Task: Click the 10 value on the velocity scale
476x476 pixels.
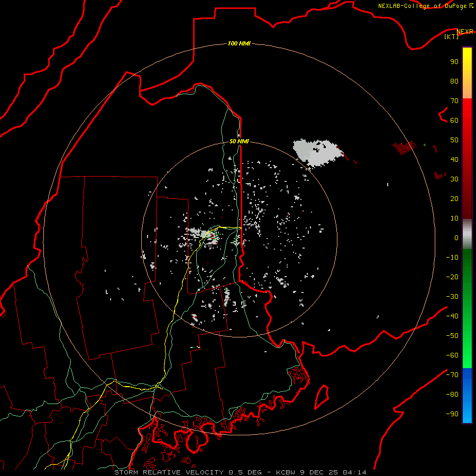Action: click(x=454, y=218)
